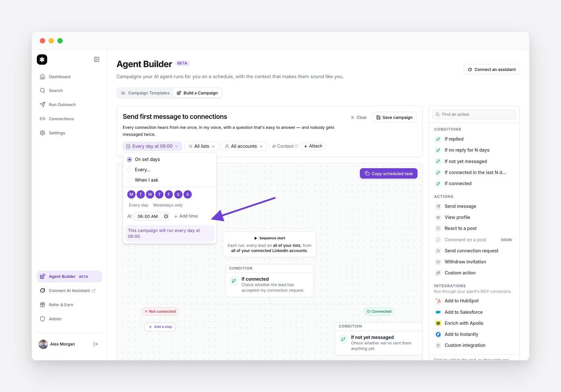Expand the All accounts dropdown
561x392 pixels.
[244, 146]
